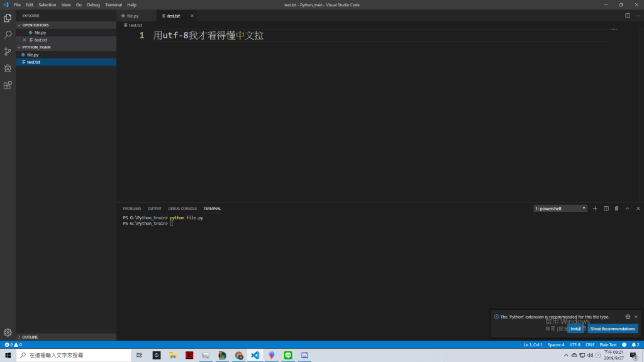Select powershell terminal dropdown
Screen dimensions: 644x362
click(x=560, y=209)
